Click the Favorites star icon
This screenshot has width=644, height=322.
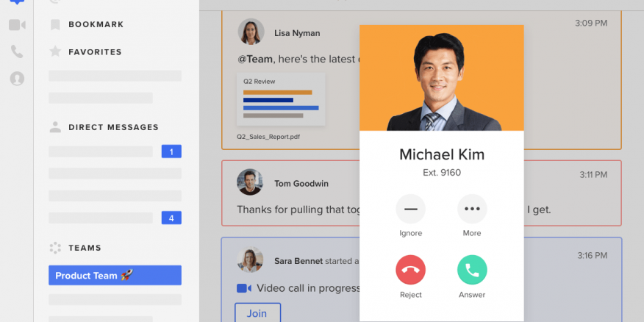coord(55,52)
